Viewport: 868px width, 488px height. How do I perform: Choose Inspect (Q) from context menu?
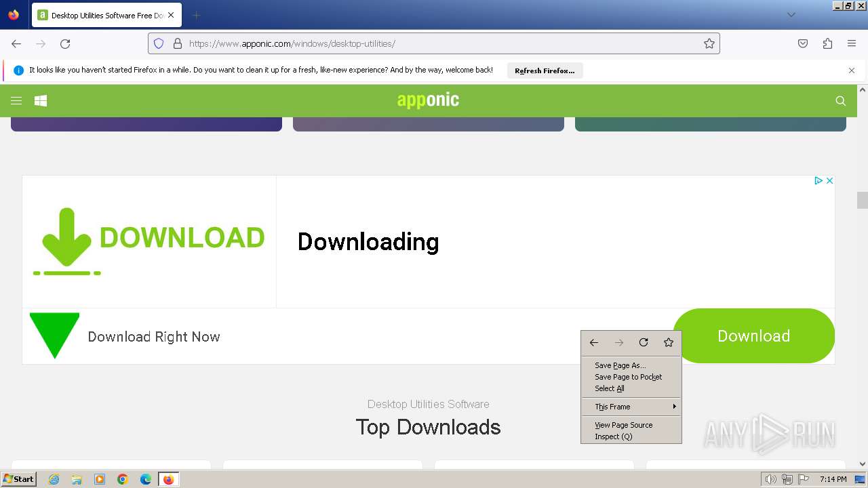click(x=631, y=436)
